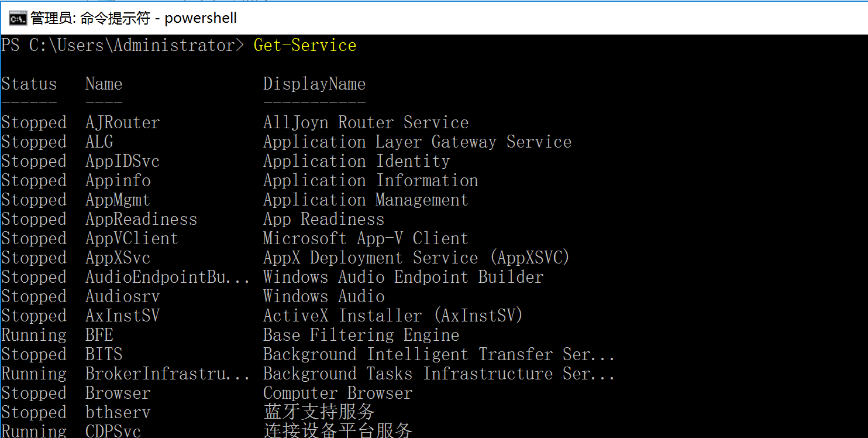The width and height of the screenshot is (868, 438).
Task: Click the Application Layer Gateway Service text
Action: tap(417, 142)
